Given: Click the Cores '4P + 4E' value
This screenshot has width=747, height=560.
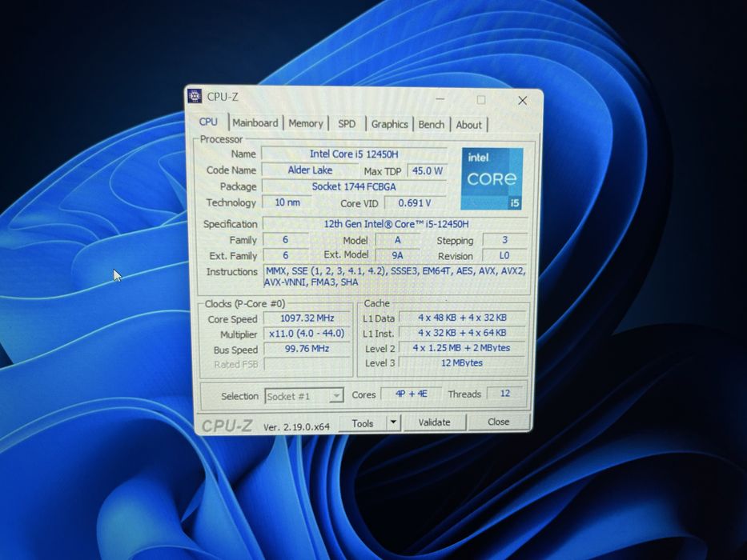Looking at the screenshot, I should click(412, 394).
